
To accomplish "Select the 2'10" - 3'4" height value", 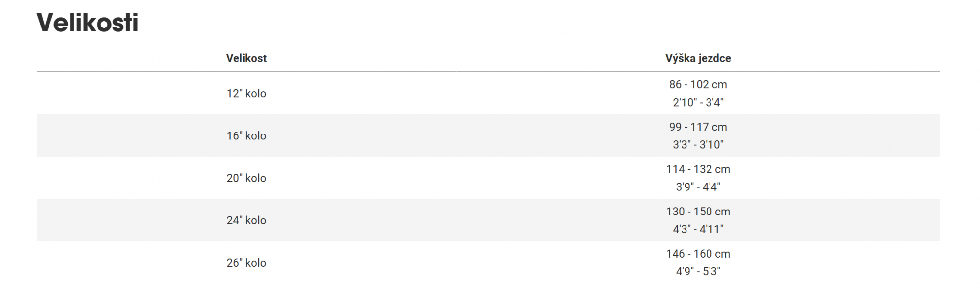I will point(698,102).
